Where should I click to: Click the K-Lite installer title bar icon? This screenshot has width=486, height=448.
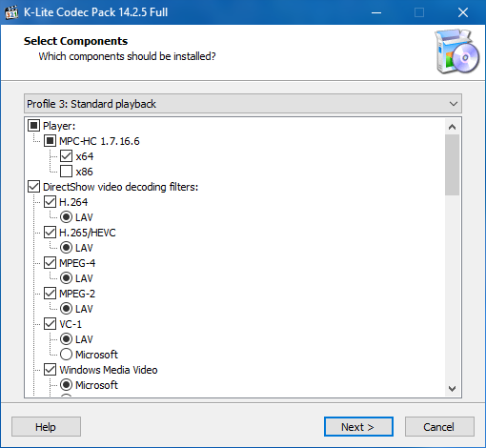click(11, 12)
